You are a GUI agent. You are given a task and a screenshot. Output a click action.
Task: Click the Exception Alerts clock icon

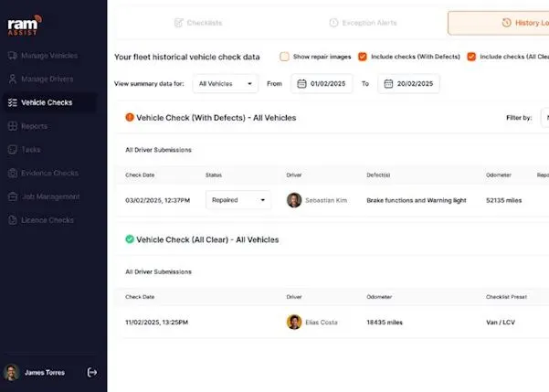coord(333,23)
